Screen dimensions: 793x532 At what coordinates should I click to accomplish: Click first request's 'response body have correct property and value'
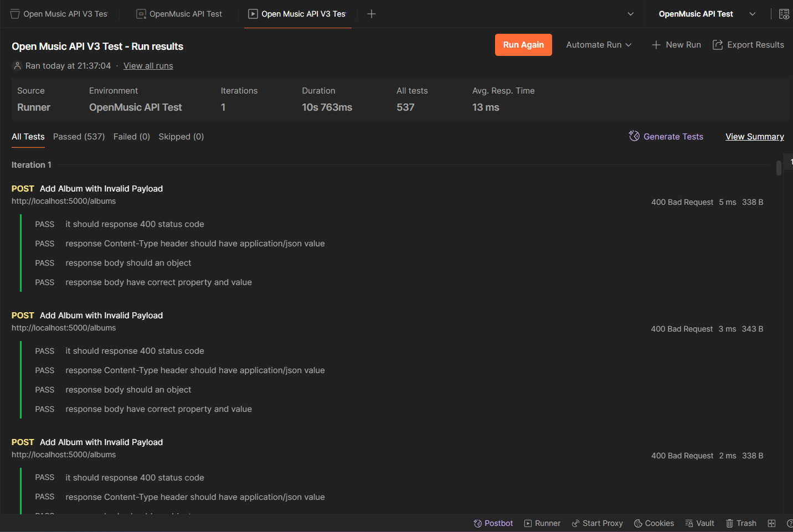pos(158,282)
